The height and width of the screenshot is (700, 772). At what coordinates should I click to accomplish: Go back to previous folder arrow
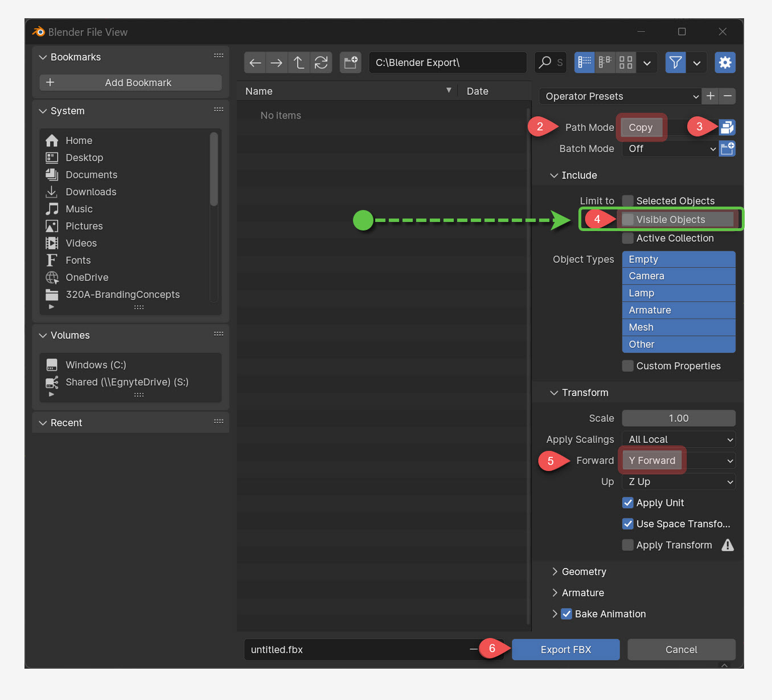pyautogui.click(x=255, y=63)
